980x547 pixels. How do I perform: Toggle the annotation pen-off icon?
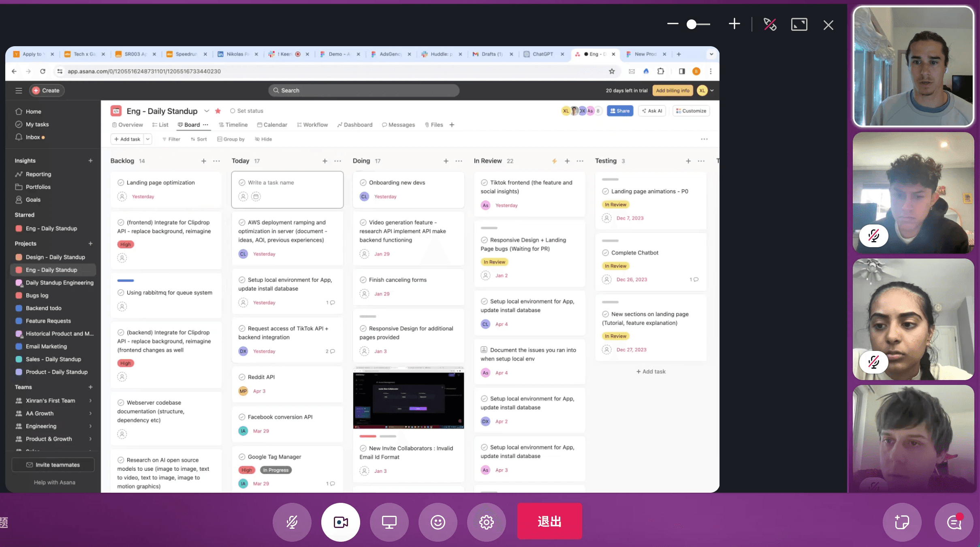click(x=770, y=25)
